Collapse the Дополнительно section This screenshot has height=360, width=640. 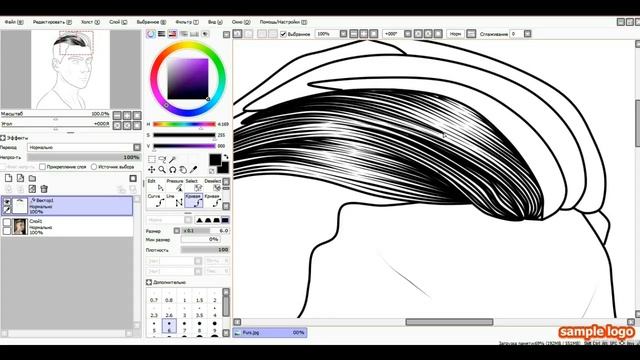click(149, 282)
